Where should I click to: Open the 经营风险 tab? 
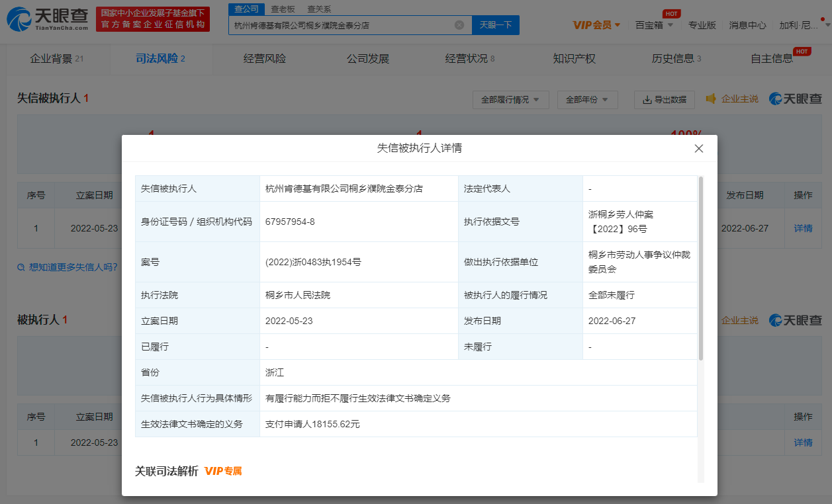click(265, 59)
